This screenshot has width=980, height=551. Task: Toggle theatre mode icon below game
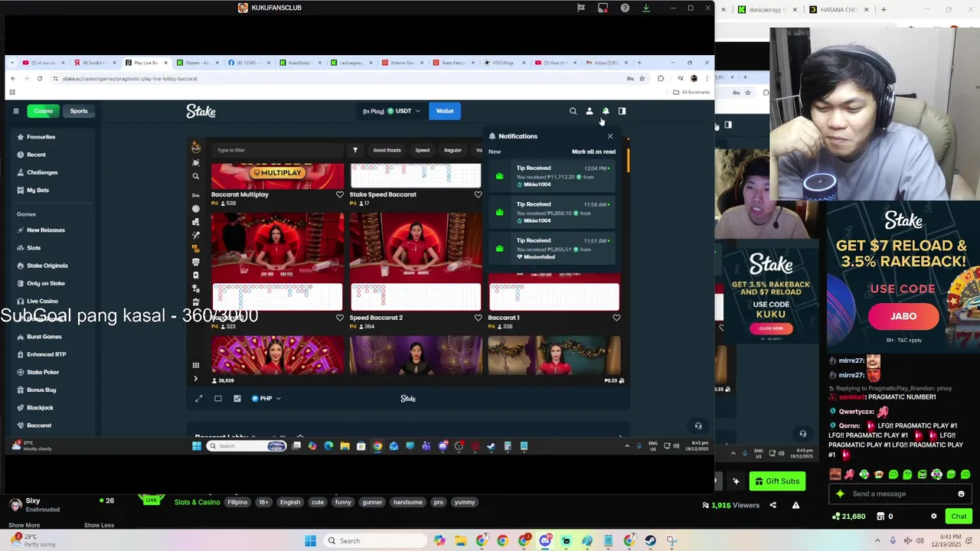coord(218,399)
